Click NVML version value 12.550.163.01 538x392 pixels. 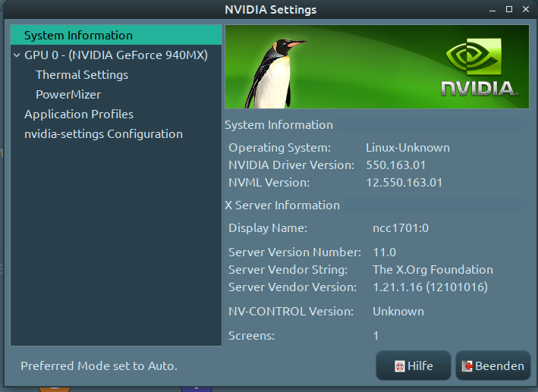tap(404, 183)
